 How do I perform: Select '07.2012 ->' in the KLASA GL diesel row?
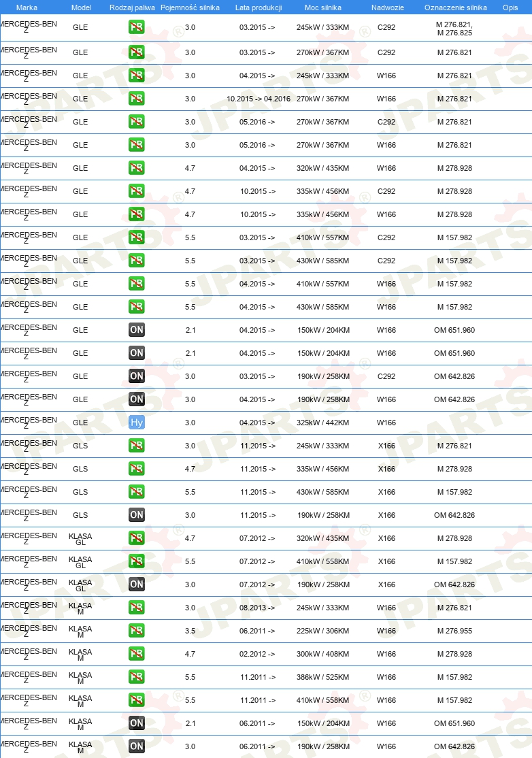click(x=257, y=584)
